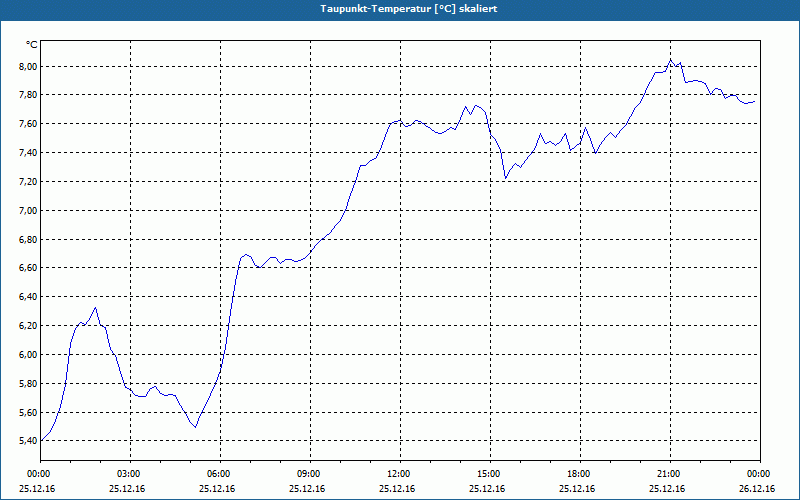Viewport: 800px width, 500px height.
Task: Select the 6,60 y-axis value
Action: (29, 268)
